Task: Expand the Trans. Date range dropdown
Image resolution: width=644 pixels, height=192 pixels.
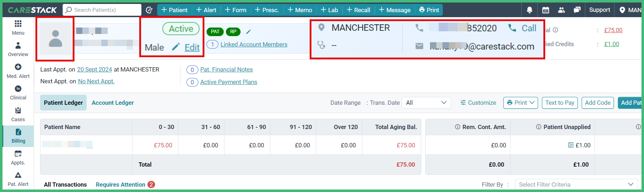Action: pos(426,103)
